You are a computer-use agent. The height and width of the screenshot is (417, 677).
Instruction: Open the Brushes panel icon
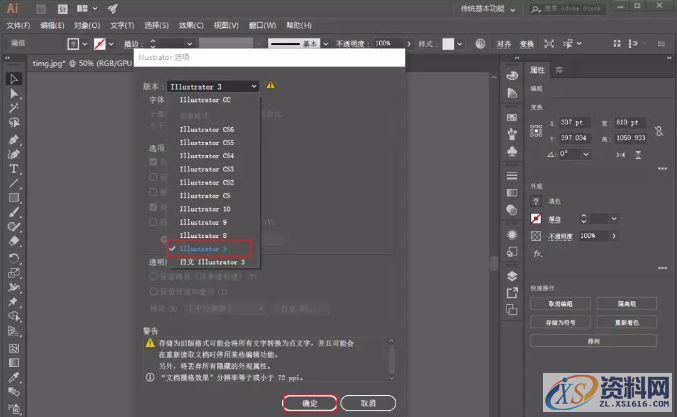512,134
